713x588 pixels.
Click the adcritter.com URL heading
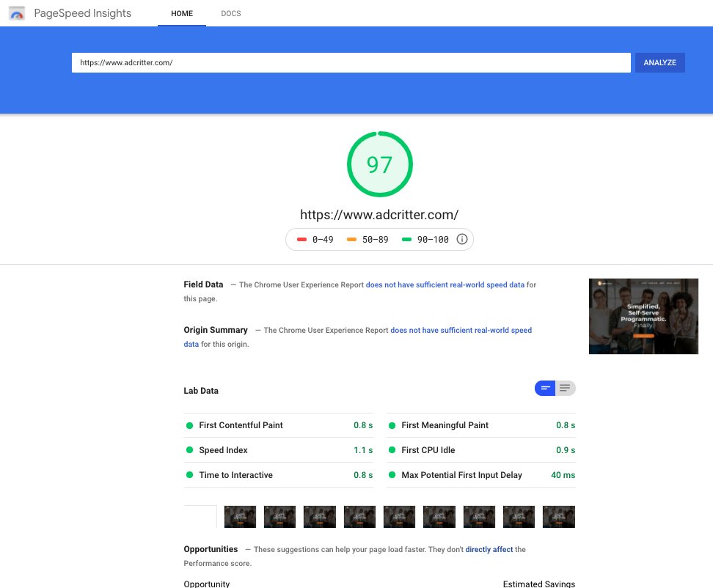coord(379,215)
